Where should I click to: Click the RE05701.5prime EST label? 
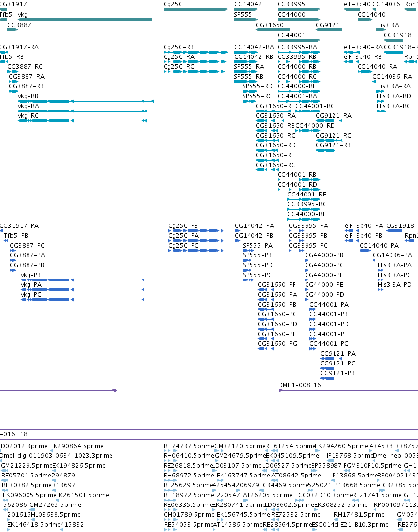[26, 476]
